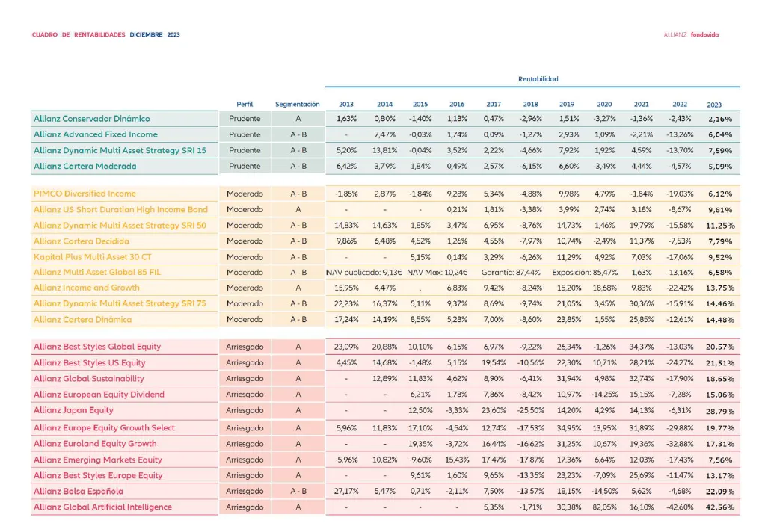
Task: Click the 2013 year column header
Action: [346, 105]
